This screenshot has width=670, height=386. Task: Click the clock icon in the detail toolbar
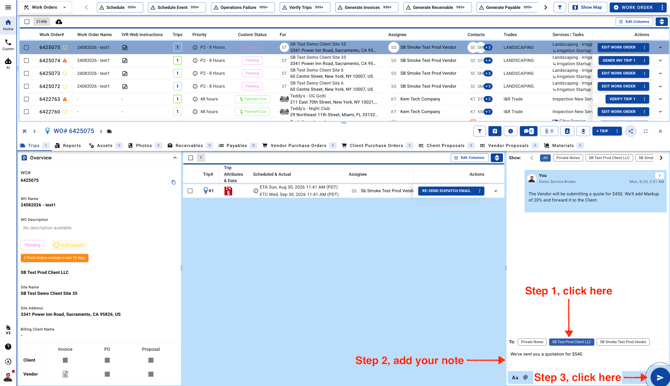coord(510,131)
